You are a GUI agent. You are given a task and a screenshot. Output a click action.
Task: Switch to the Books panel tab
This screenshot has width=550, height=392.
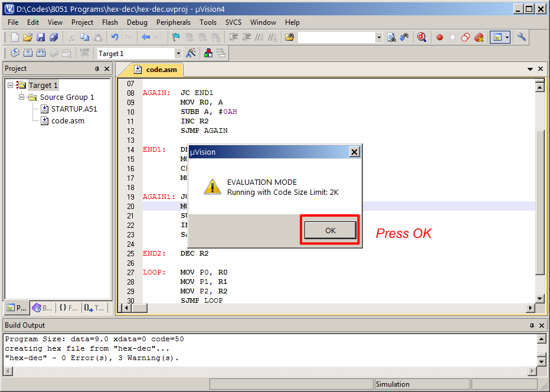[x=42, y=308]
